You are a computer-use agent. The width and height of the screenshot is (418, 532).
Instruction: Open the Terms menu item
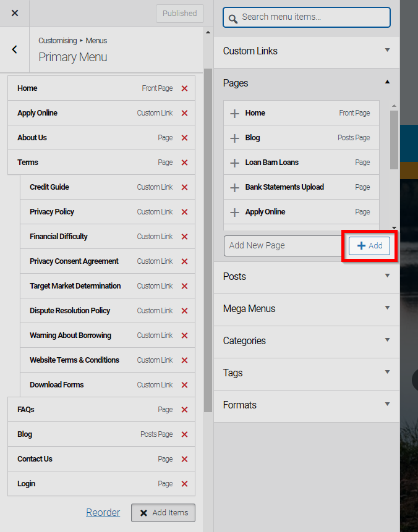(x=101, y=163)
